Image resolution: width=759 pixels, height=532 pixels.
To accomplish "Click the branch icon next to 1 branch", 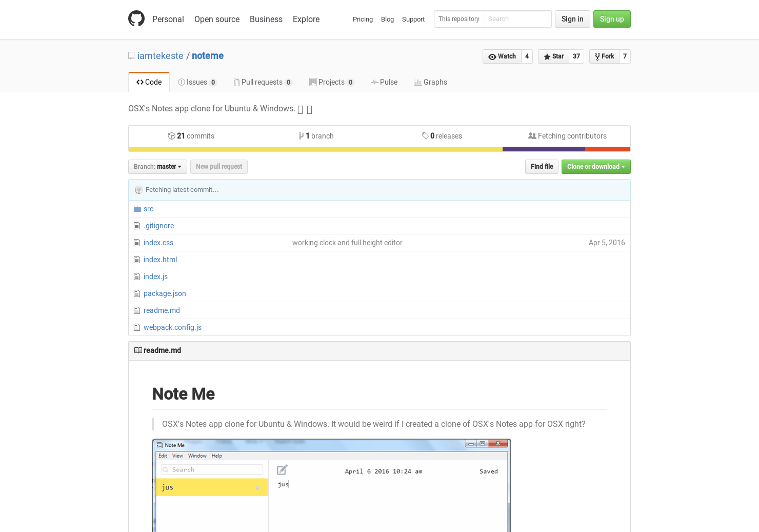I will (x=302, y=136).
